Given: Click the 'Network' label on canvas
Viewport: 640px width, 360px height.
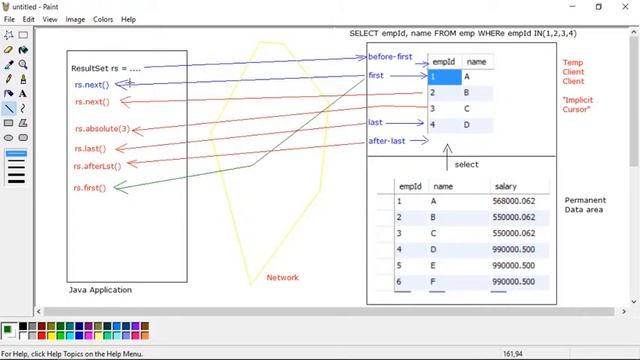Looking at the screenshot, I should pyautogui.click(x=282, y=278).
